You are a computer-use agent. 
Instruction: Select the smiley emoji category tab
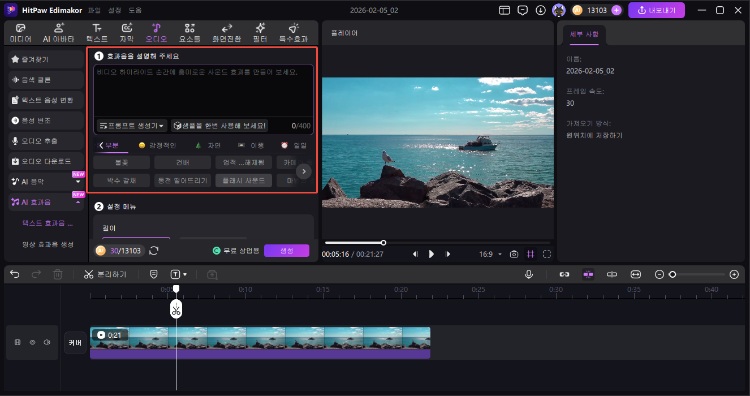tap(157, 145)
